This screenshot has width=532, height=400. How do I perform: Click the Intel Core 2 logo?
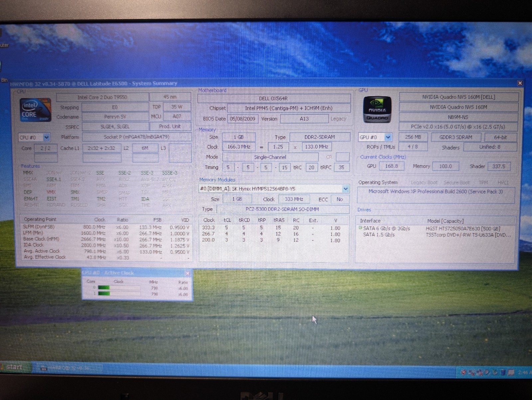[36, 110]
